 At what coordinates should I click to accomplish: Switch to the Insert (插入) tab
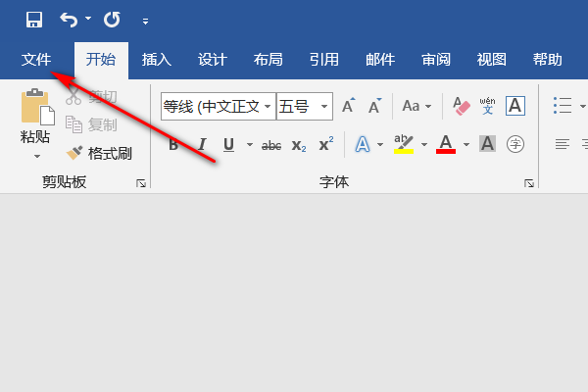[x=157, y=59]
